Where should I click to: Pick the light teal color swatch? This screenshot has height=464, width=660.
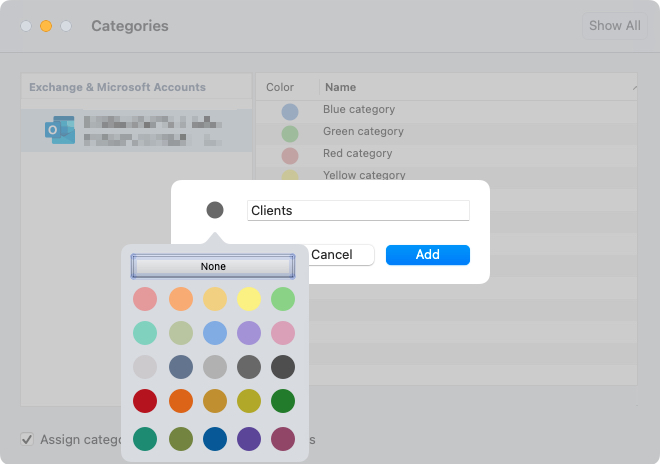[145, 333]
